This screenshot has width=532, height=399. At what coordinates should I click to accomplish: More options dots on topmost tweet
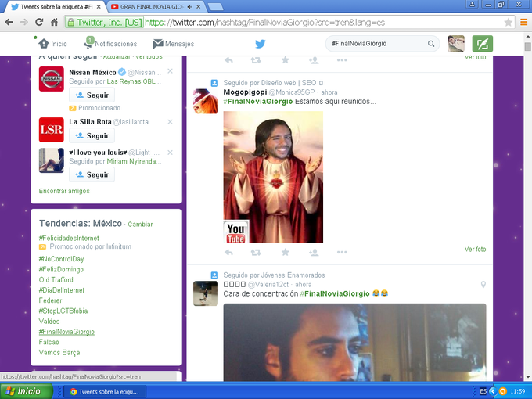[x=342, y=60]
